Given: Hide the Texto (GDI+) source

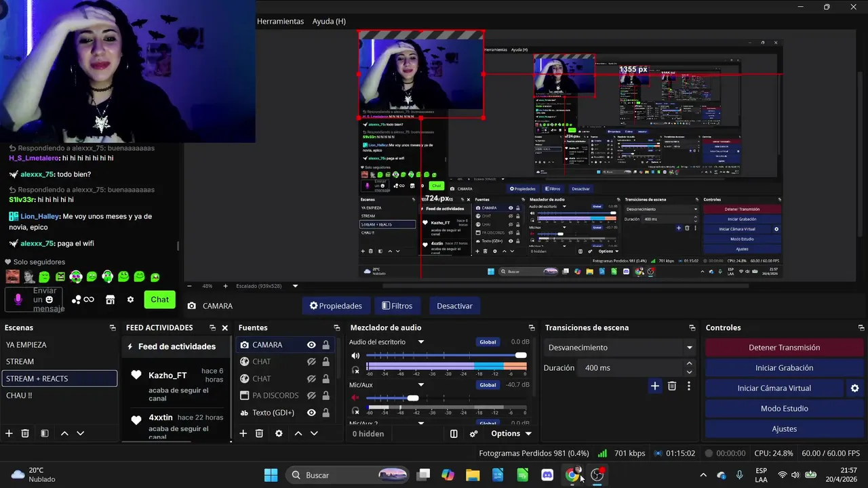Looking at the screenshot, I should (x=311, y=413).
